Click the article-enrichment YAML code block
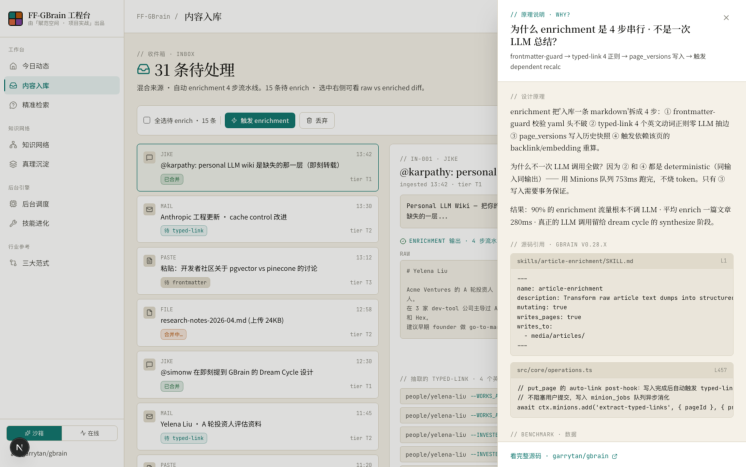Screen dimensions: 746x467 (x=621, y=312)
